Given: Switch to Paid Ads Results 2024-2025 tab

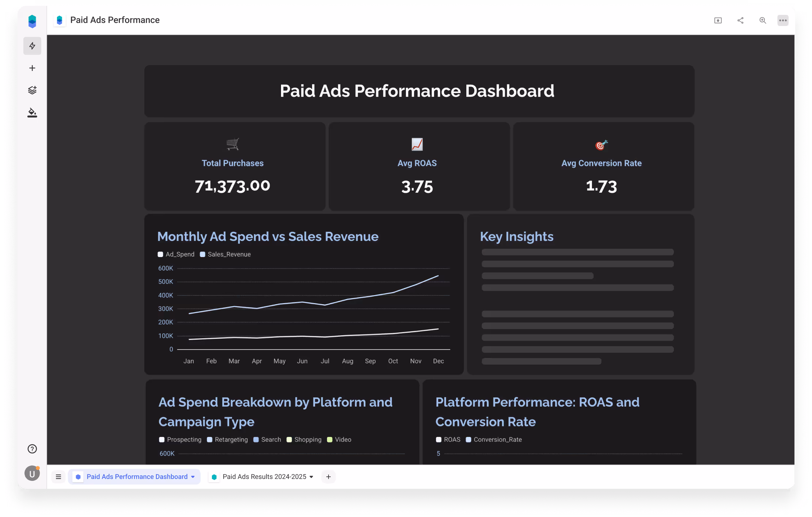Looking at the screenshot, I should (264, 477).
